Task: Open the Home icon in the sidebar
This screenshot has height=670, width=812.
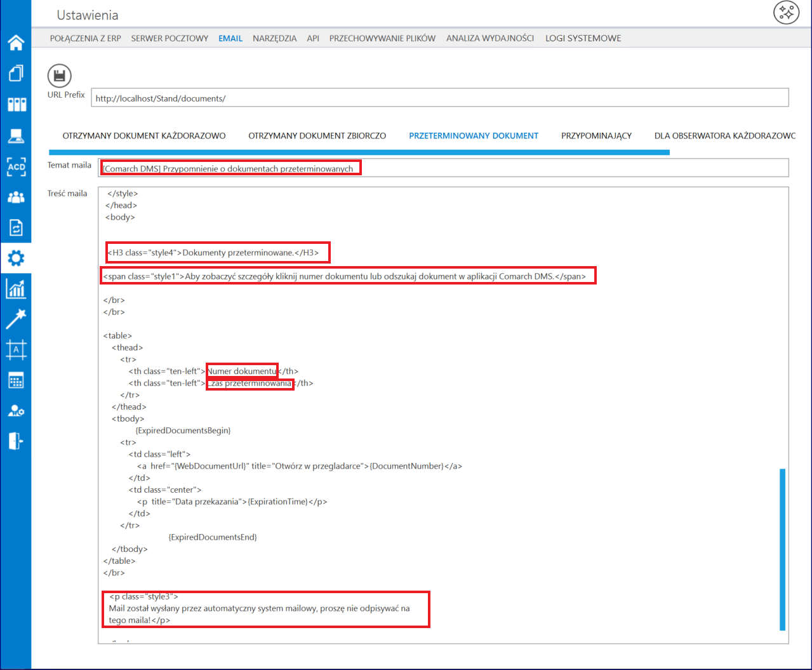Action: tap(16, 43)
